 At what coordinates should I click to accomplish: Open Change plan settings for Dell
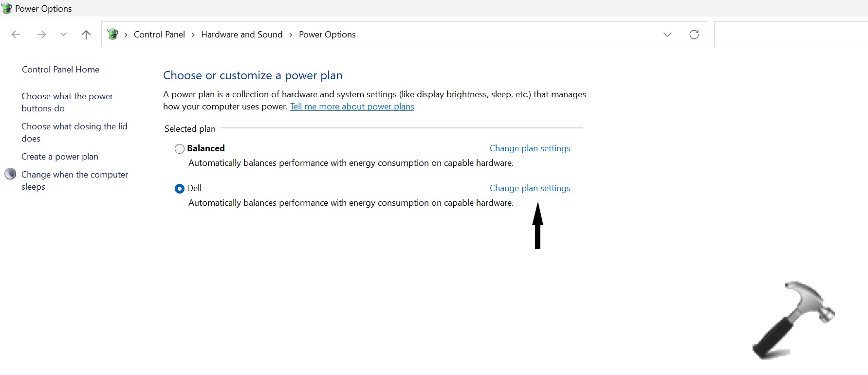(530, 188)
